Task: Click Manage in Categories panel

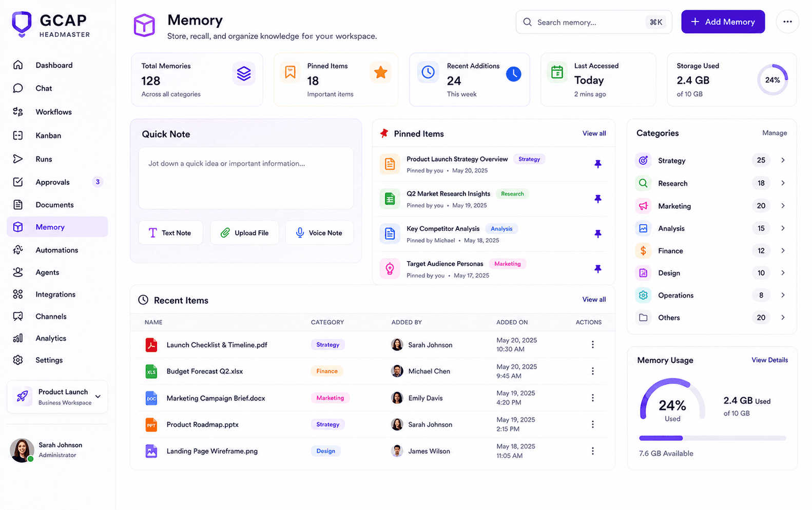Action: pyautogui.click(x=775, y=133)
